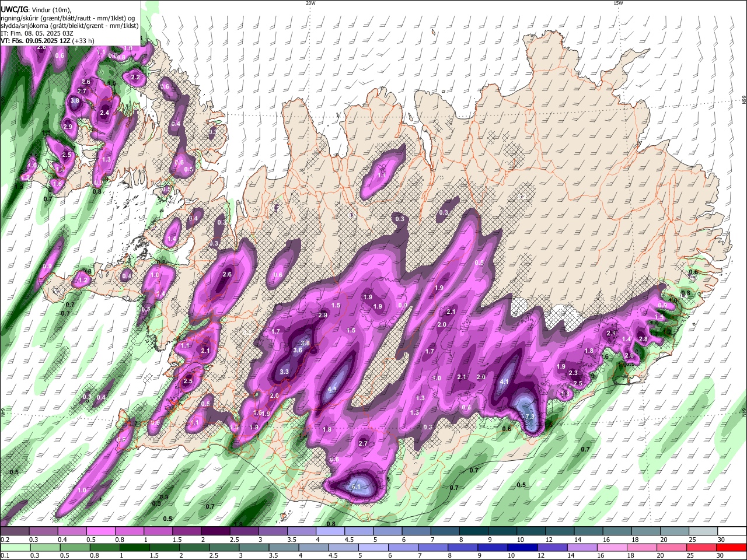747x560 pixels.
Task: Click the 2.2 precipitation value on the map
Action: (135, 77)
